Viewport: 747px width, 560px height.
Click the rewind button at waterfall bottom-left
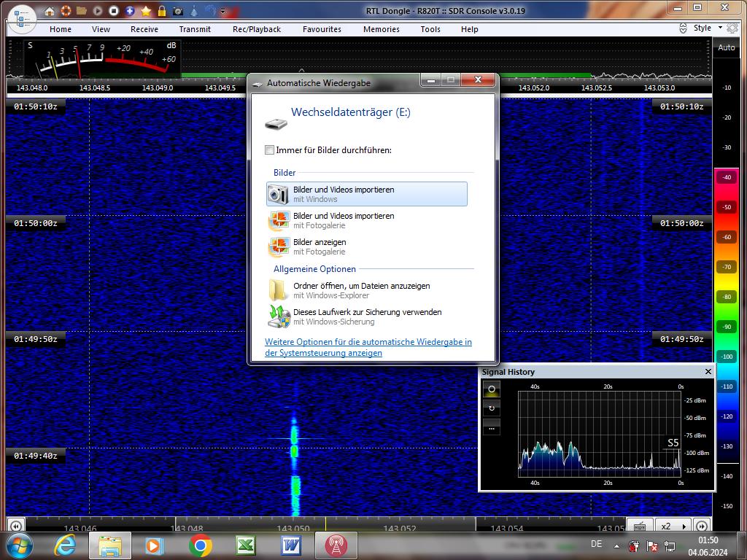click(x=16, y=526)
